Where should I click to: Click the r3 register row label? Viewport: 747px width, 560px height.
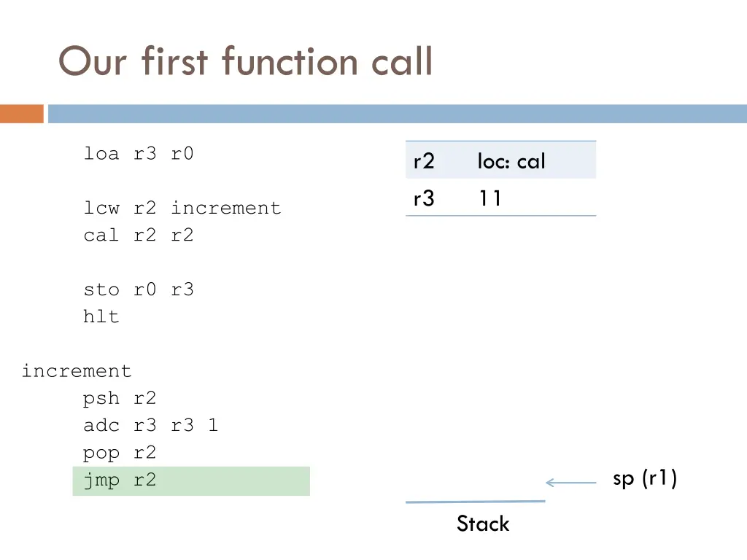click(424, 198)
